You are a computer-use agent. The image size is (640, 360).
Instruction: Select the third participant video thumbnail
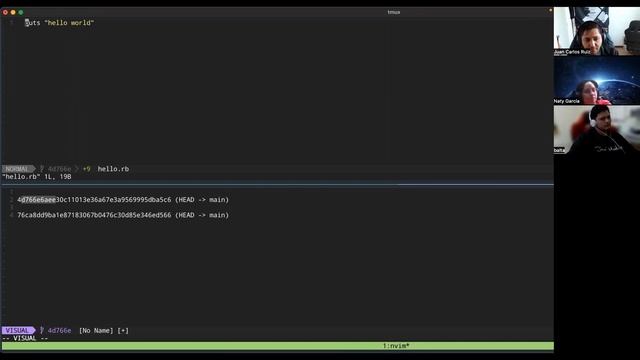pos(597,129)
